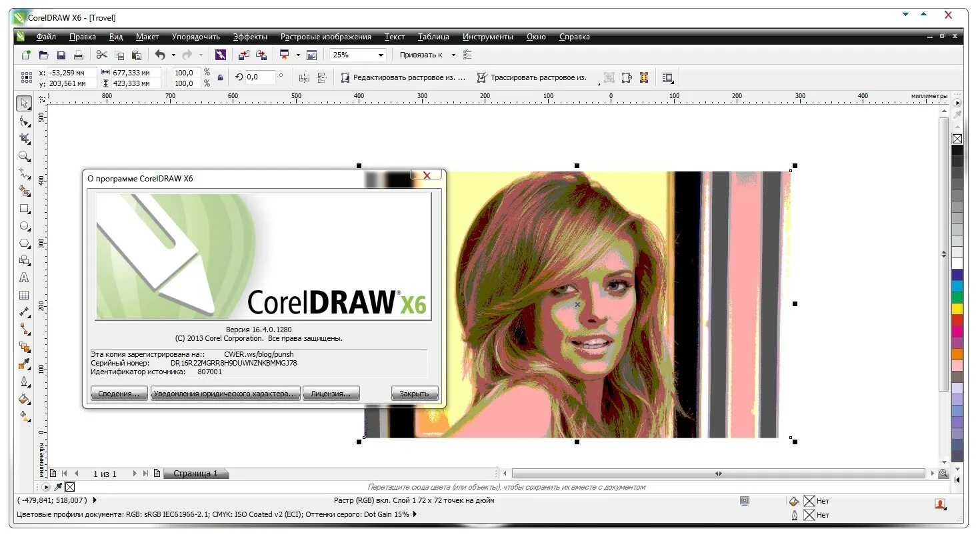The image size is (980, 541).
Task: Click the Import icon
Action: [243, 55]
